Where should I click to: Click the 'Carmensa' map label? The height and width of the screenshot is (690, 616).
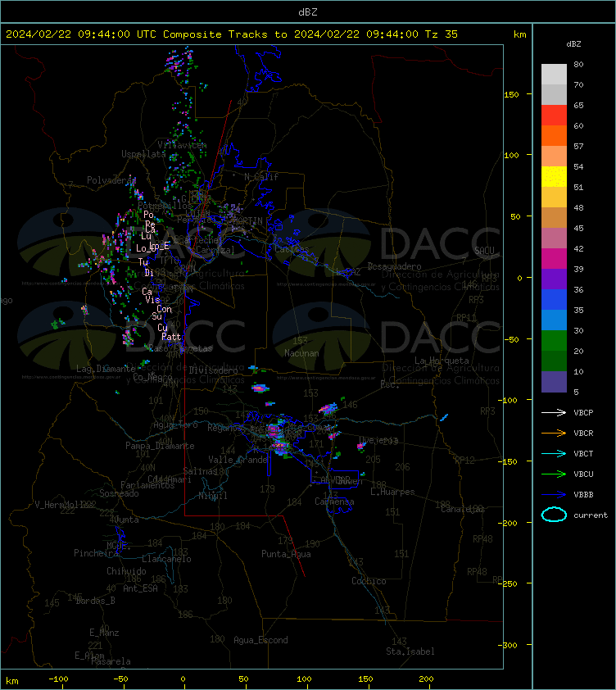tap(334, 502)
